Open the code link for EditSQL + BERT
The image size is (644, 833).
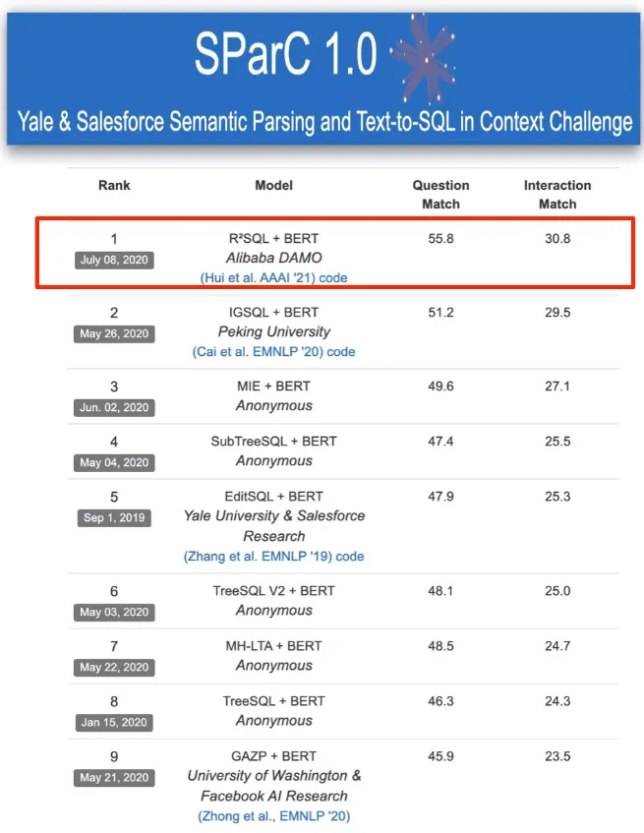[349, 557]
